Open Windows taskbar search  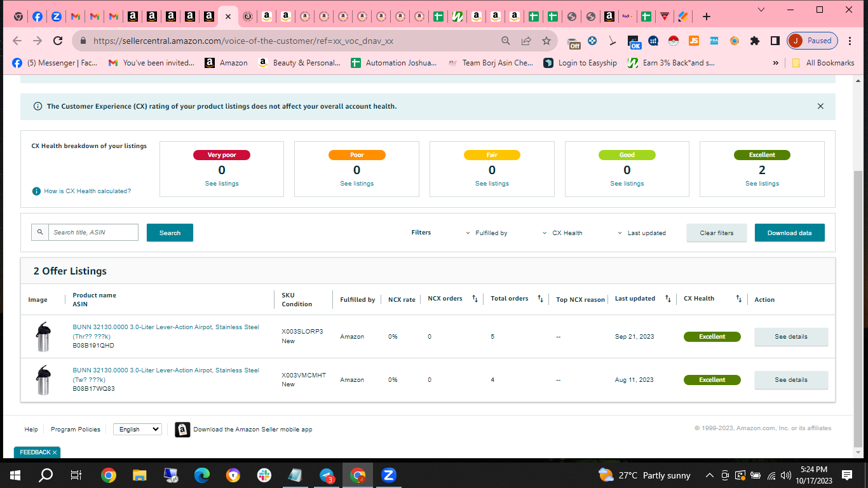pos(46,475)
